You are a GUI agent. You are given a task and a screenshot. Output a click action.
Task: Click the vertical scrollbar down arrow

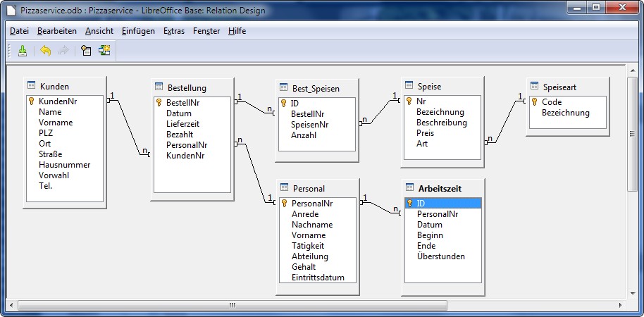[632, 293]
